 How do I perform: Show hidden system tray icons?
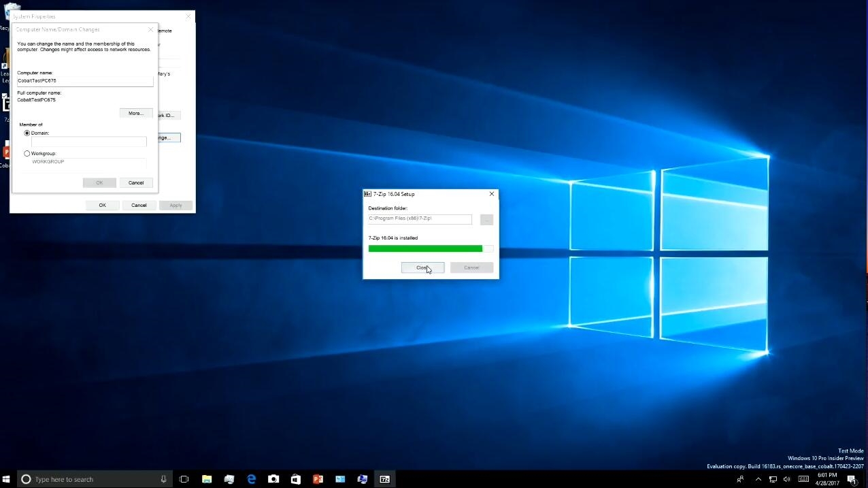(758, 479)
